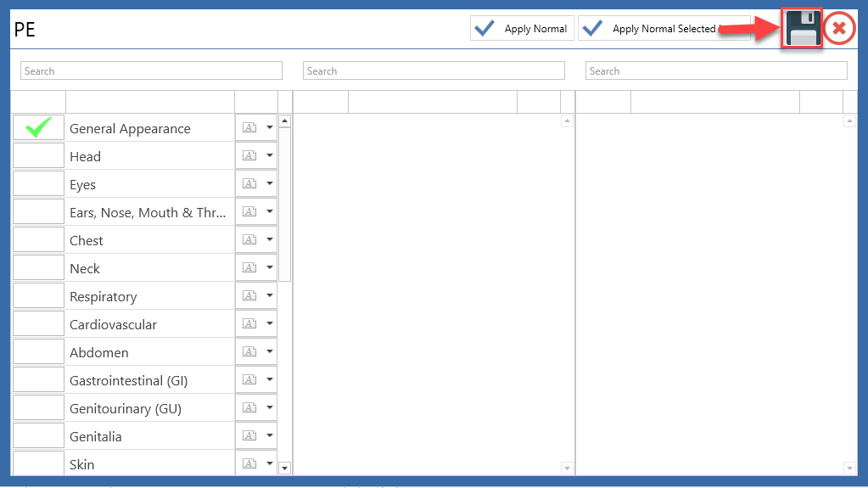Expand dropdown arrow for Genitalia
868x488 pixels.
270,435
